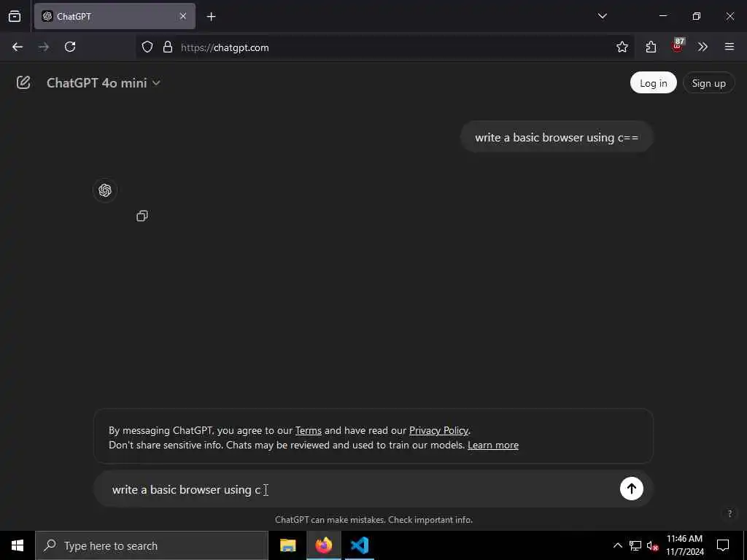Switch to Firefox in the taskbar
Viewport: 747px width, 560px height.
(323, 545)
